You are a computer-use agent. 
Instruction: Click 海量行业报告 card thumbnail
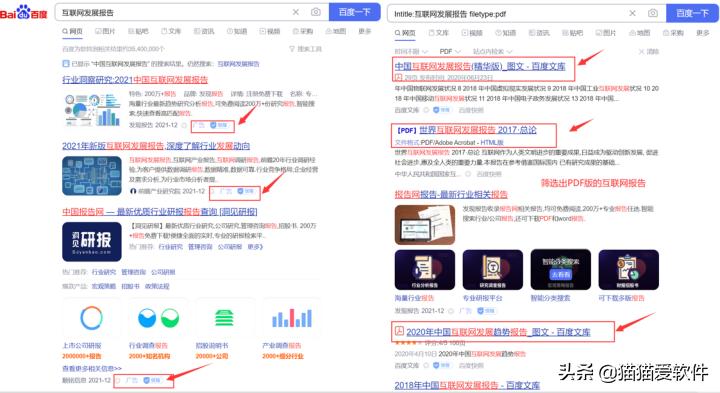click(425, 270)
